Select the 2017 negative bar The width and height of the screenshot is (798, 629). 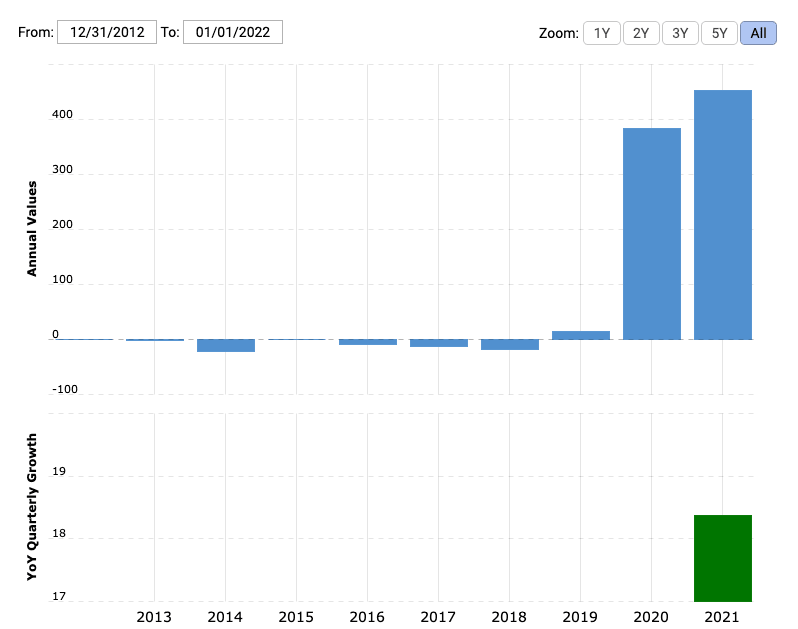(439, 343)
